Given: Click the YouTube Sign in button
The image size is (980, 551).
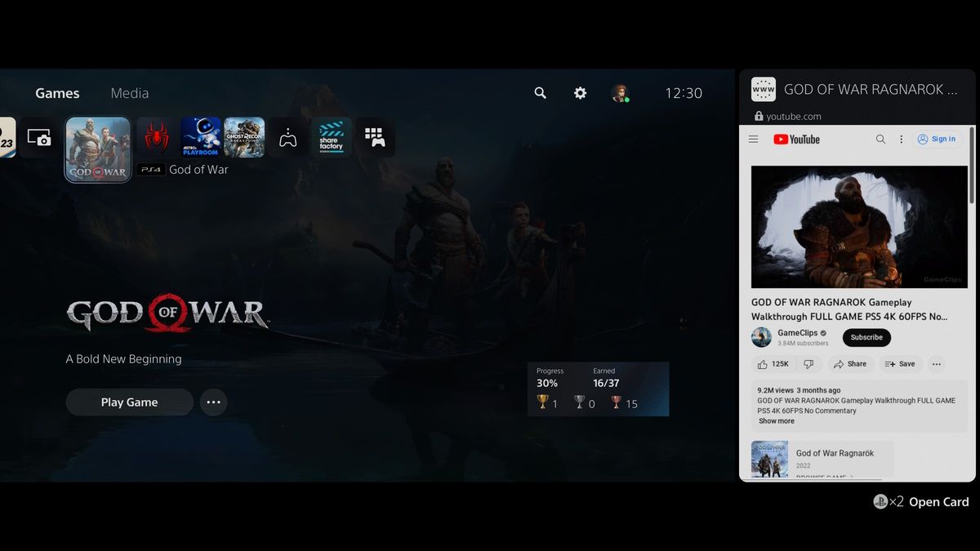Looking at the screenshot, I should 937,140.
